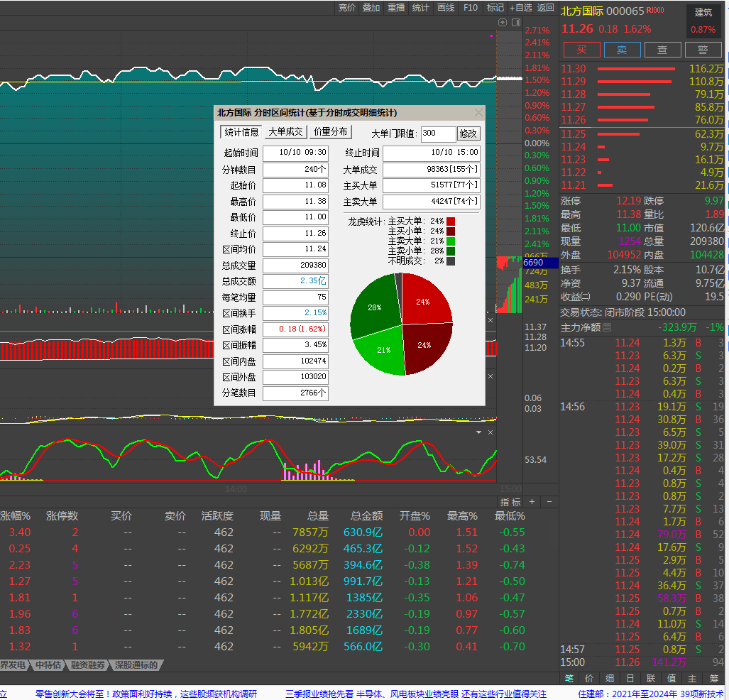Open the 中特估 sector tab
This screenshot has height=700, width=729.
point(48,665)
